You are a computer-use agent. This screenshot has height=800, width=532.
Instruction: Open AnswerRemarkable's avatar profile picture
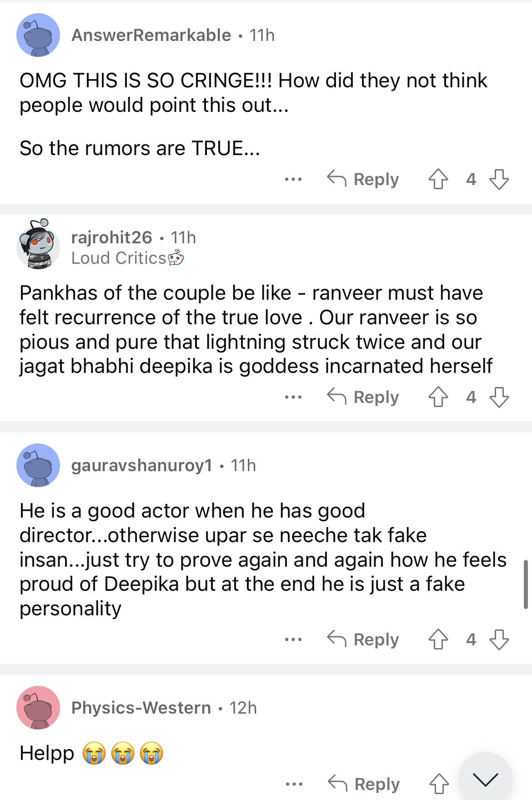pos(38,35)
